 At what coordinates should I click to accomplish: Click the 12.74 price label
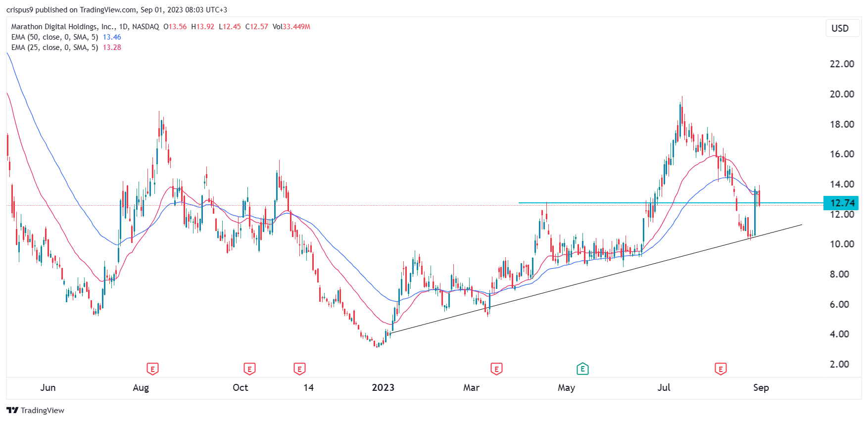pyautogui.click(x=841, y=203)
